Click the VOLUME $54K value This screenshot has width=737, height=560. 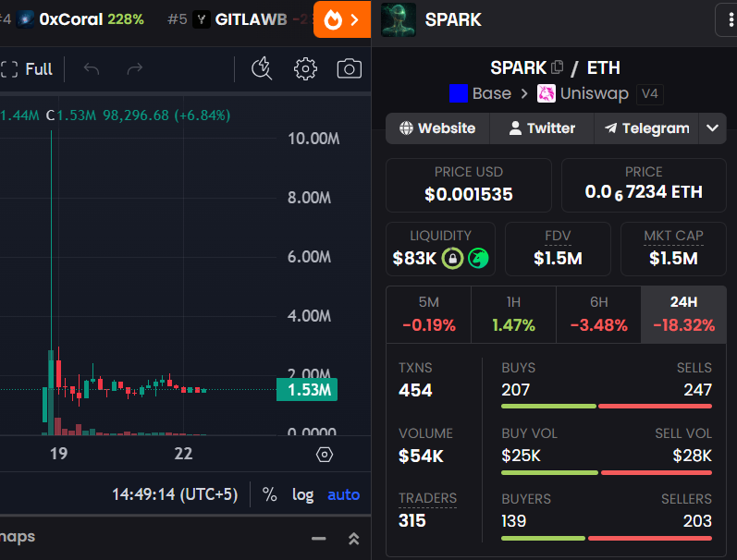(421, 456)
